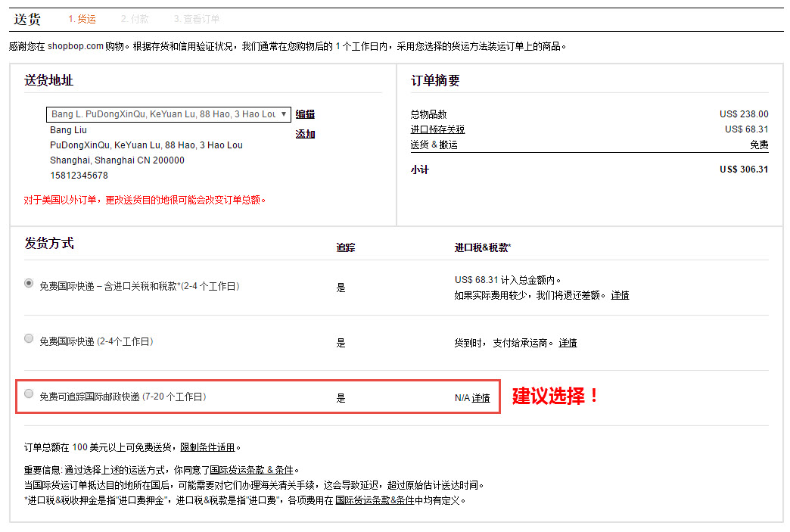Select the 2. 付款 step tab

pos(135,19)
